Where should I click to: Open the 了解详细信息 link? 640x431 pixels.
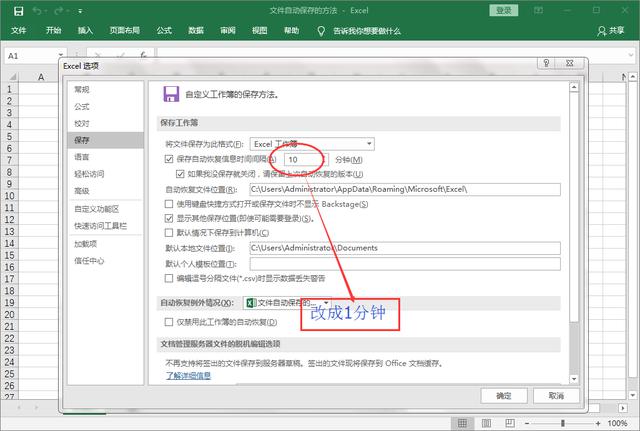(188, 375)
